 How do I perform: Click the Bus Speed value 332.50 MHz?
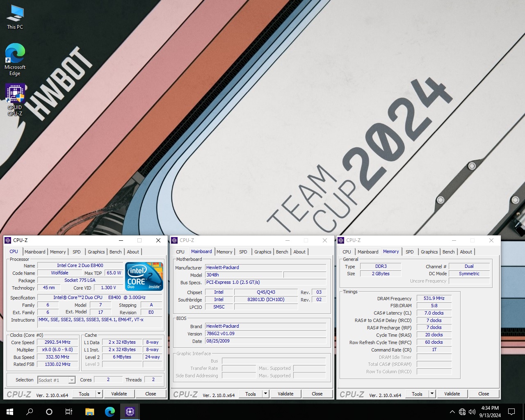(x=57, y=357)
